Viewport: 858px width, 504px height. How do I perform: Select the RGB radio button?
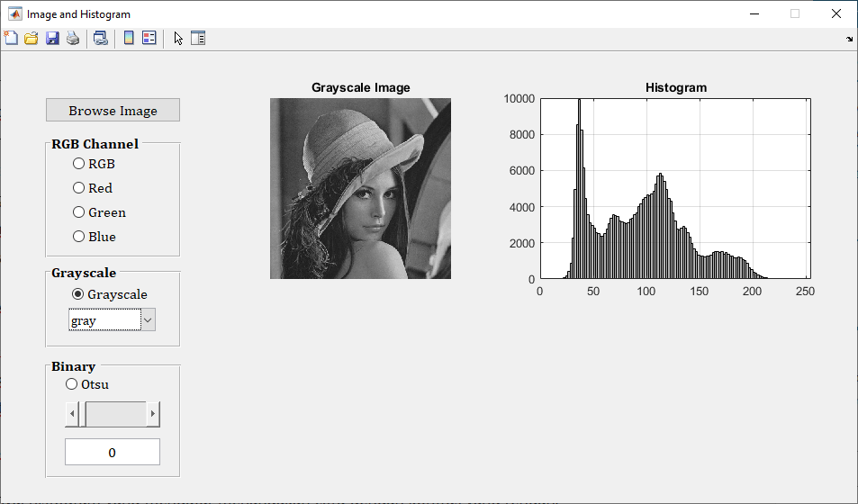click(x=79, y=164)
